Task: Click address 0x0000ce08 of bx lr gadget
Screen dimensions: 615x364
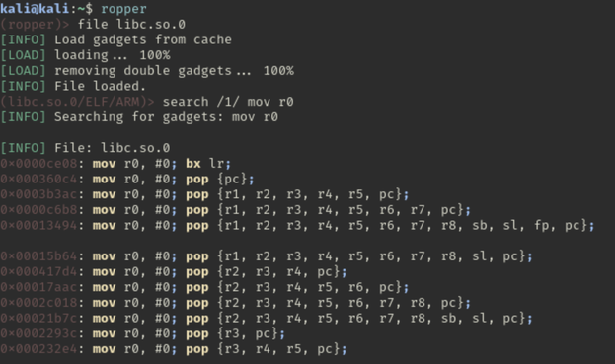Action: pyautogui.click(x=38, y=164)
